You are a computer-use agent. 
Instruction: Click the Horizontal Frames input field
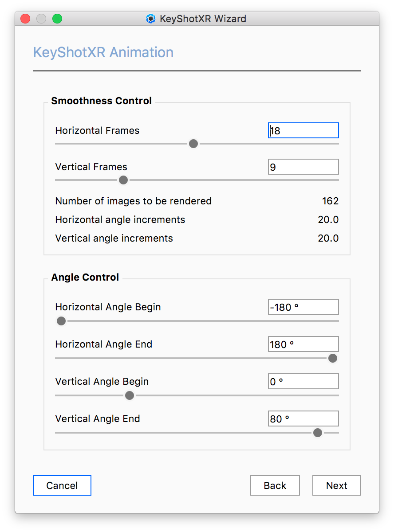[303, 130]
